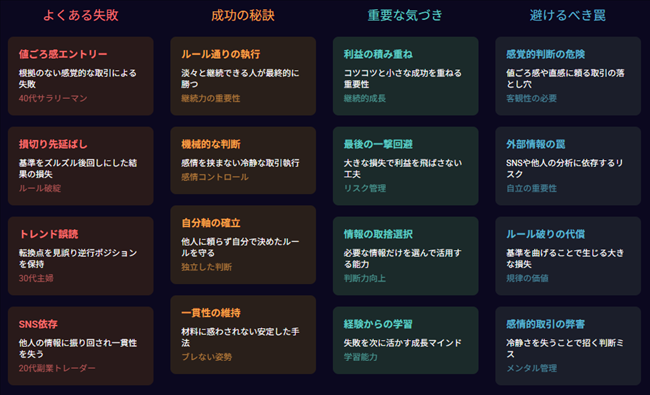Open the 値ごろ感エントリー card

point(81,76)
